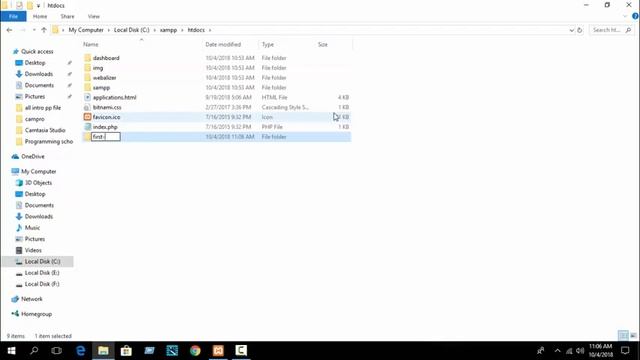640x360 pixels.
Task: Select the webalizer folder
Action: click(x=104, y=78)
